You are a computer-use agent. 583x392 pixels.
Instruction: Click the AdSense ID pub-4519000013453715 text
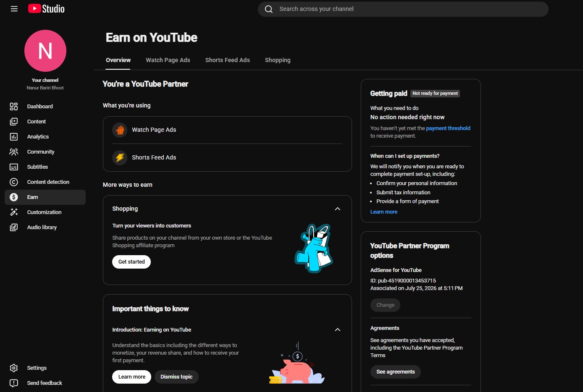coord(403,281)
